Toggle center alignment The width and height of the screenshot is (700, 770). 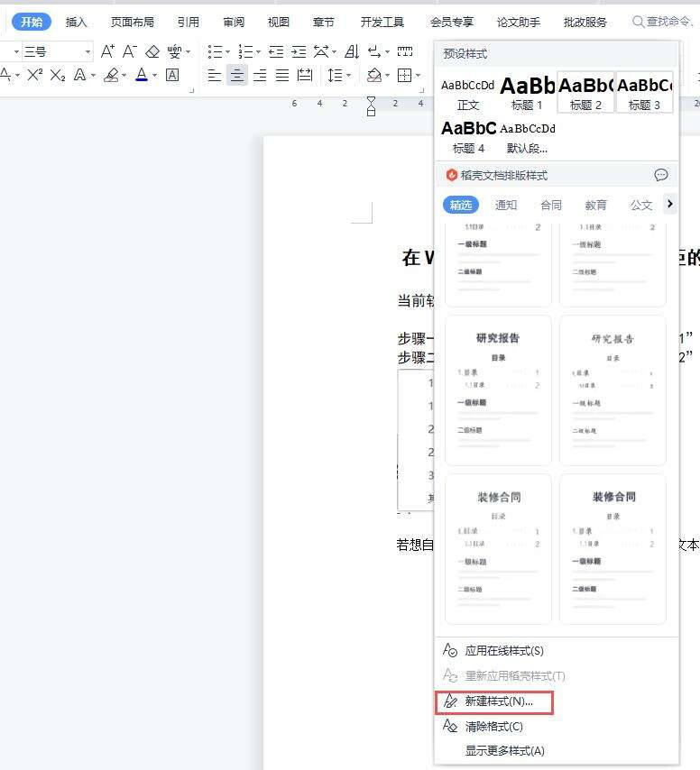237,75
